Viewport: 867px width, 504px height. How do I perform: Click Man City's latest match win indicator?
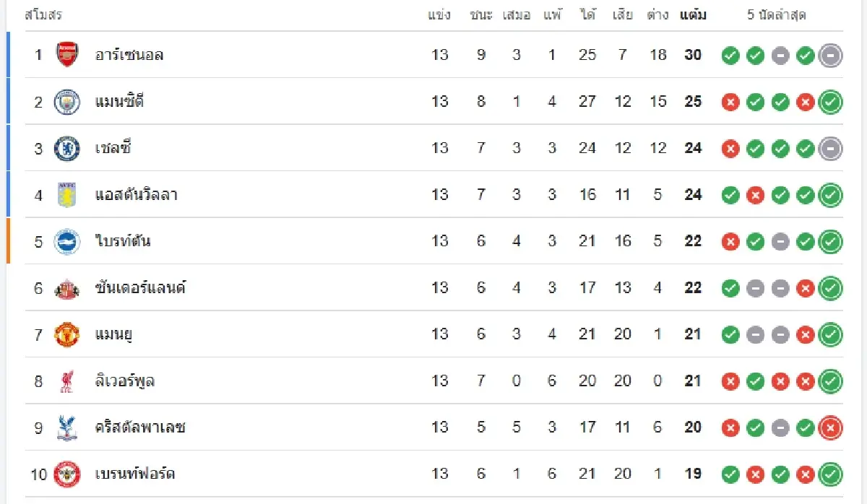(830, 103)
